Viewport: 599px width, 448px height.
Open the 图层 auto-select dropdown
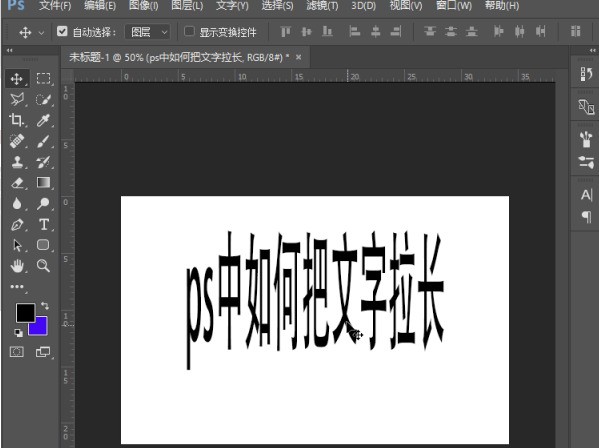(x=147, y=32)
